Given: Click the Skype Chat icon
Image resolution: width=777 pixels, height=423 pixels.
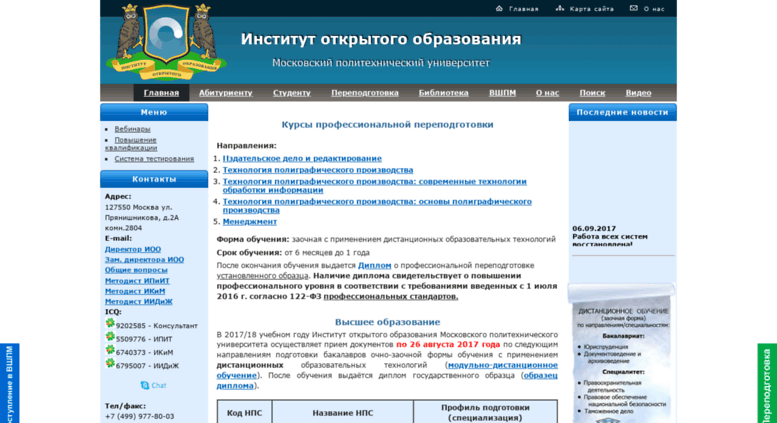Looking at the screenshot, I should click(x=145, y=385).
